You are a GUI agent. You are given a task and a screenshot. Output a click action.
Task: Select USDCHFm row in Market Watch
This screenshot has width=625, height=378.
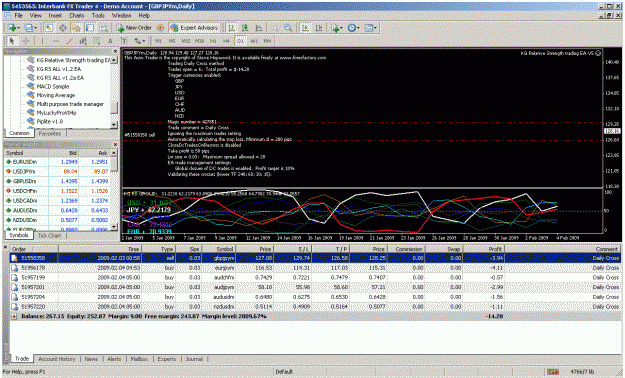[x=58, y=191]
